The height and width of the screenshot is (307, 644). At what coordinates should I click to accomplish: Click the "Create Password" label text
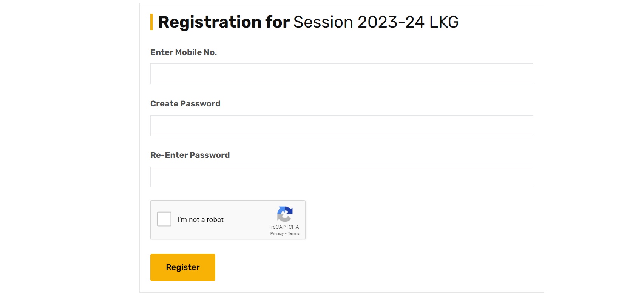pyautogui.click(x=185, y=104)
